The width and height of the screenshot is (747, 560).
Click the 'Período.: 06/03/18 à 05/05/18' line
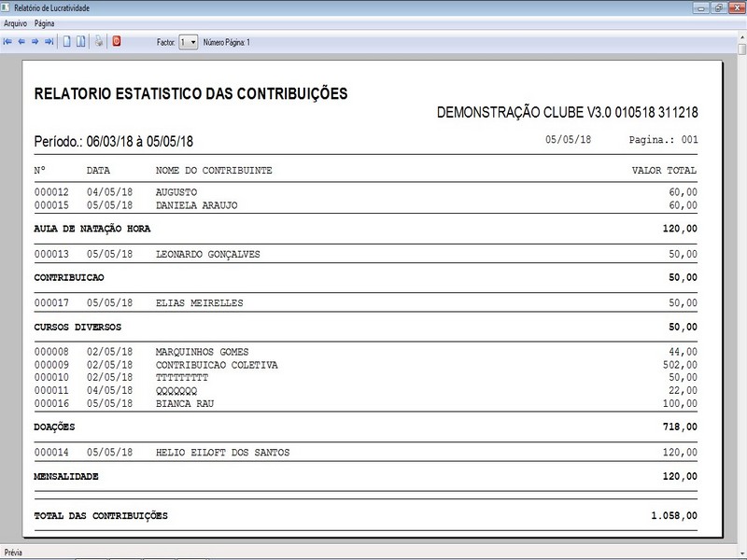113,142
